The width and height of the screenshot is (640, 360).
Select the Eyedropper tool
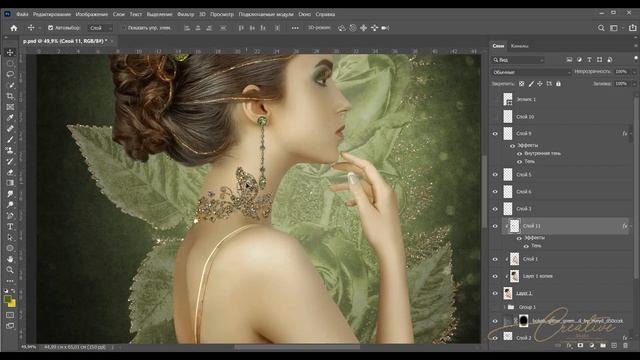pos(10,118)
